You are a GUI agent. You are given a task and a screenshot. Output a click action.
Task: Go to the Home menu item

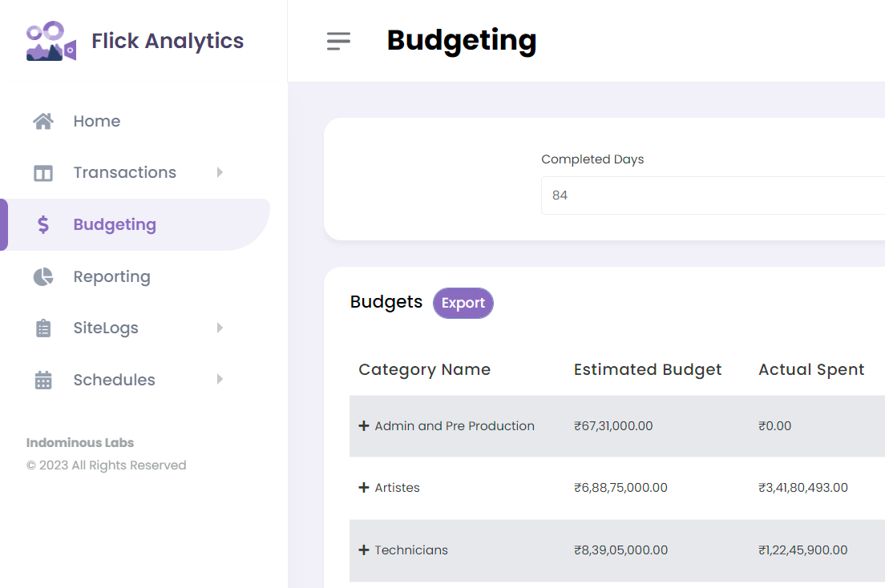coord(96,121)
